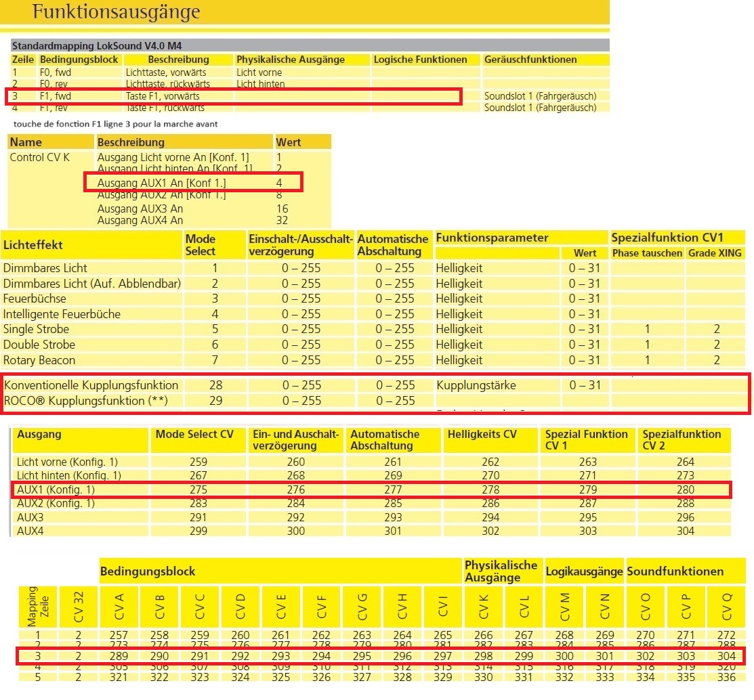
Task: Click the "Licht vorne (Konfig. 1)" row label
Action: (x=67, y=462)
